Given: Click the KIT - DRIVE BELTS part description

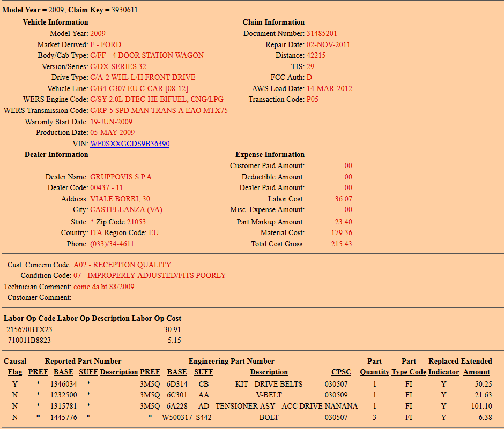Looking at the screenshot, I should pos(269,384).
